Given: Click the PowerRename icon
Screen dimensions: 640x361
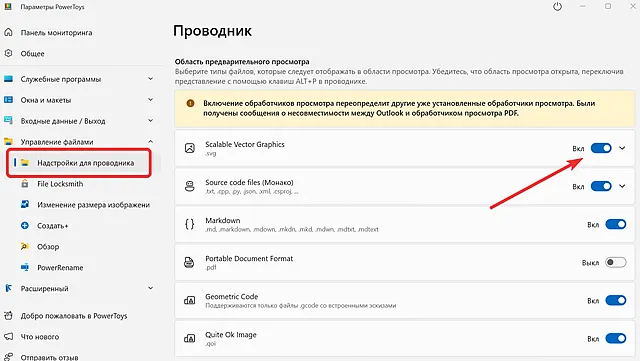Looking at the screenshot, I should pyautogui.click(x=25, y=267).
